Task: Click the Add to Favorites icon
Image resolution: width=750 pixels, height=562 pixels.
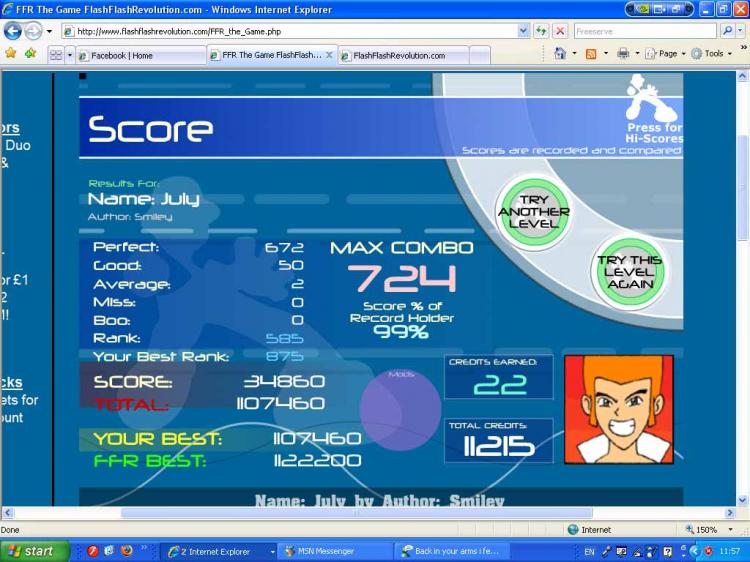Action: pyautogui.click(x=31, y=54)
